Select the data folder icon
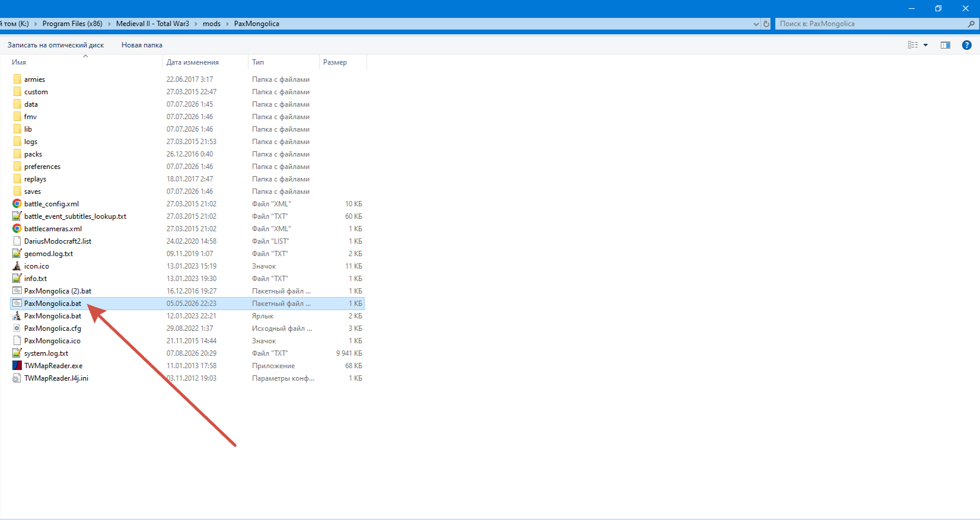The height and width of the screenshot is (520, 980). click(x=17, y=104)
